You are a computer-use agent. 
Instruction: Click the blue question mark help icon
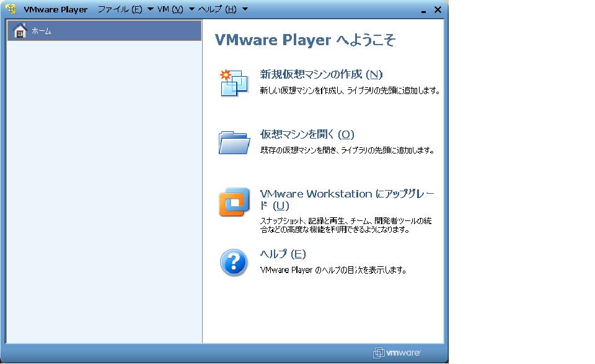click(x=234, y=262)
